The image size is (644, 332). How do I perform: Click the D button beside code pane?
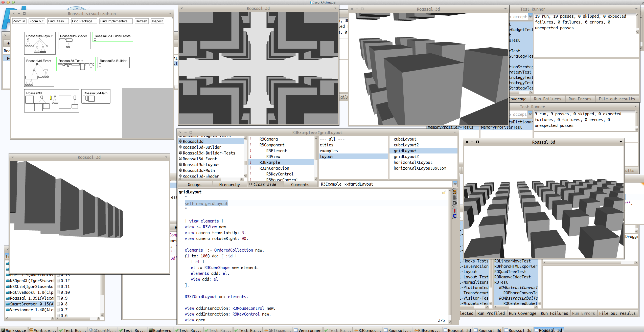(x=455, y=203)
